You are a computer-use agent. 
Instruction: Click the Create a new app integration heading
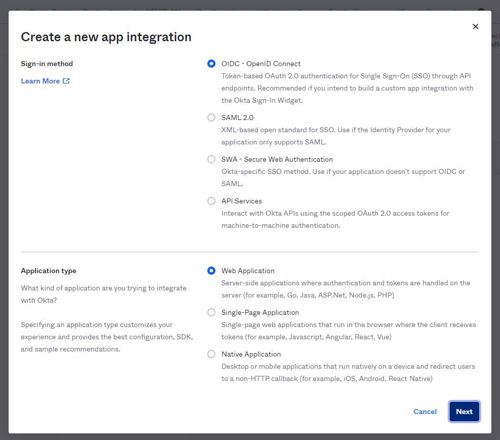tap(106, 37)
